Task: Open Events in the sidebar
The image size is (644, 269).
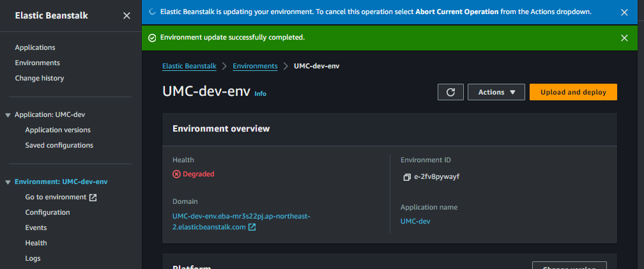Action: click(36, 227)
